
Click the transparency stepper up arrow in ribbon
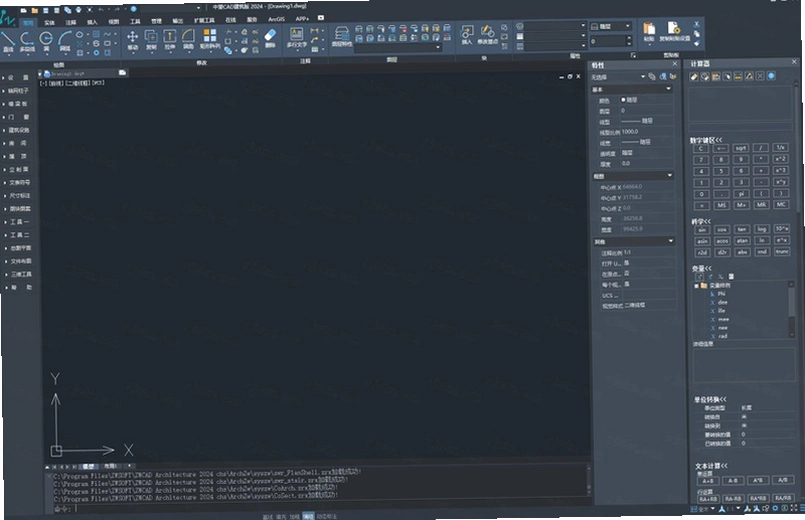tap(629, 38)
